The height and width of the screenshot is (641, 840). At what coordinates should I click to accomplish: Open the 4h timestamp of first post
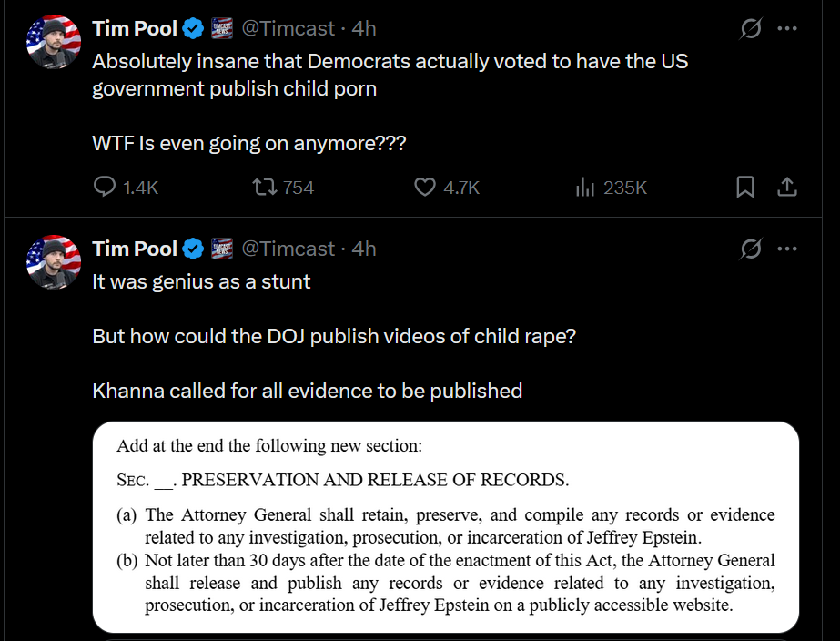[x=364, y=28]
